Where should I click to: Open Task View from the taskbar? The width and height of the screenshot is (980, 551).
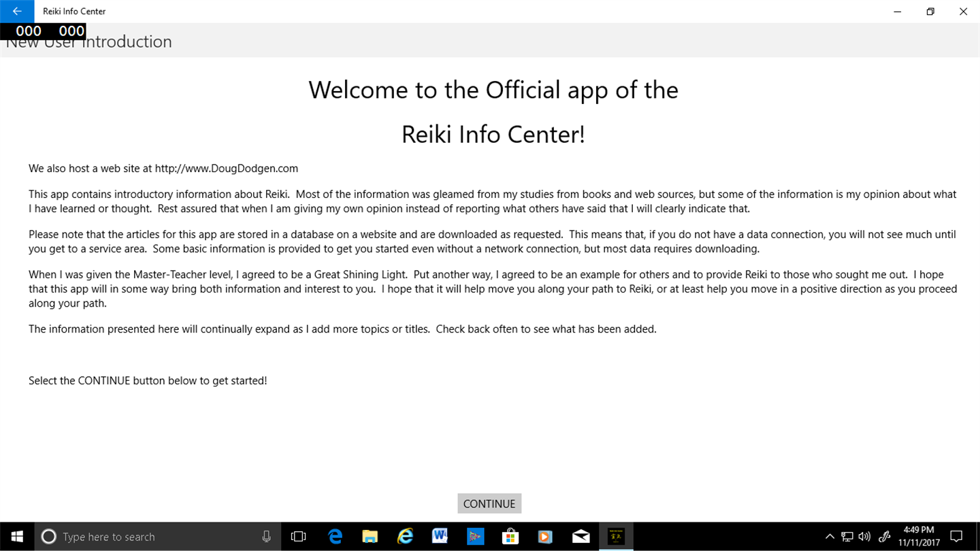pyautogui.click(x=298, y=537)
